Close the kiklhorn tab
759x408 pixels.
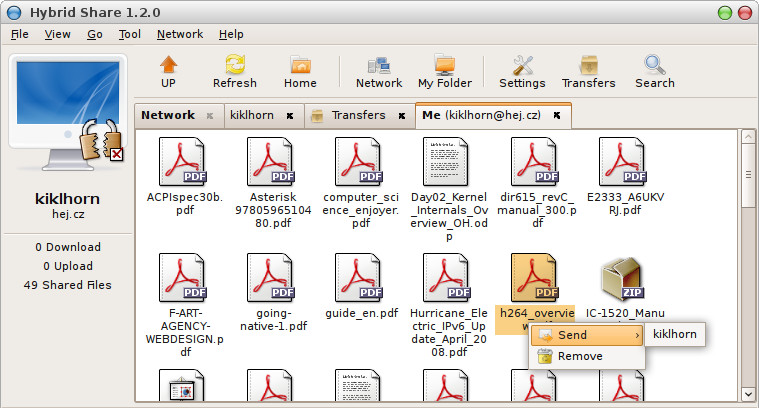point(289,116)
